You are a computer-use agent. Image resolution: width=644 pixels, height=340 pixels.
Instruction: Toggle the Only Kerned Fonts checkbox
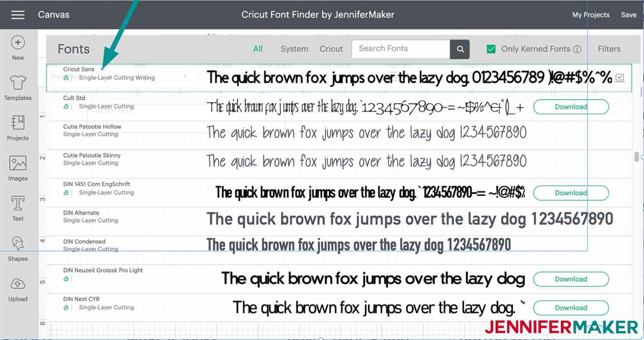tap(491, 49)
